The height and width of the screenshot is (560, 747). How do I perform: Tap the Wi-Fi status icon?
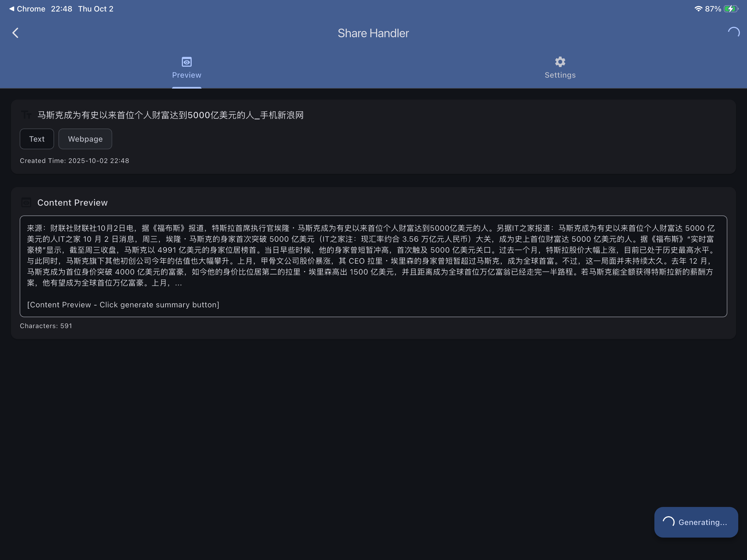(698, 9)
